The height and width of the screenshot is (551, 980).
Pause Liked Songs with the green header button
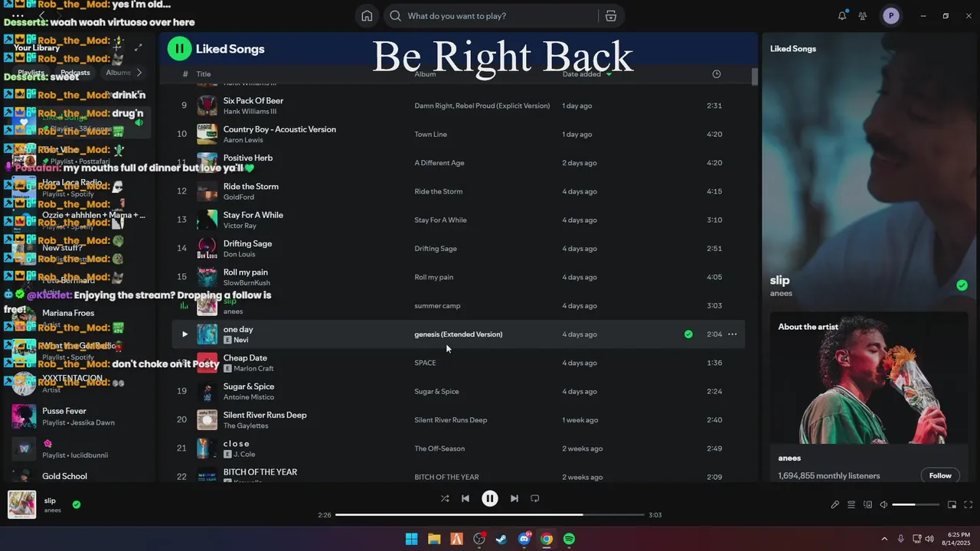(179, 48)
